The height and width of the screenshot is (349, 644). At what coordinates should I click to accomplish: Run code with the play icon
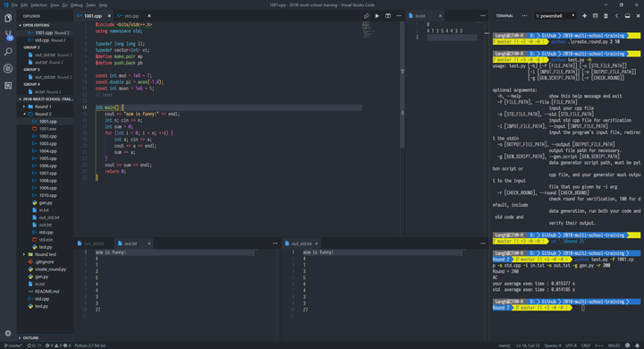[x=377, y=16]
